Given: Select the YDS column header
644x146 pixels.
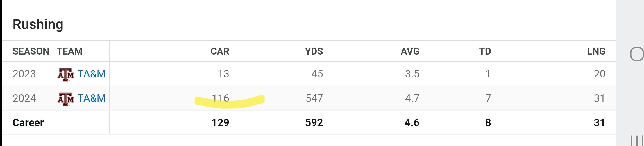Looking at the screenshot, I should [x=314, y=51].
